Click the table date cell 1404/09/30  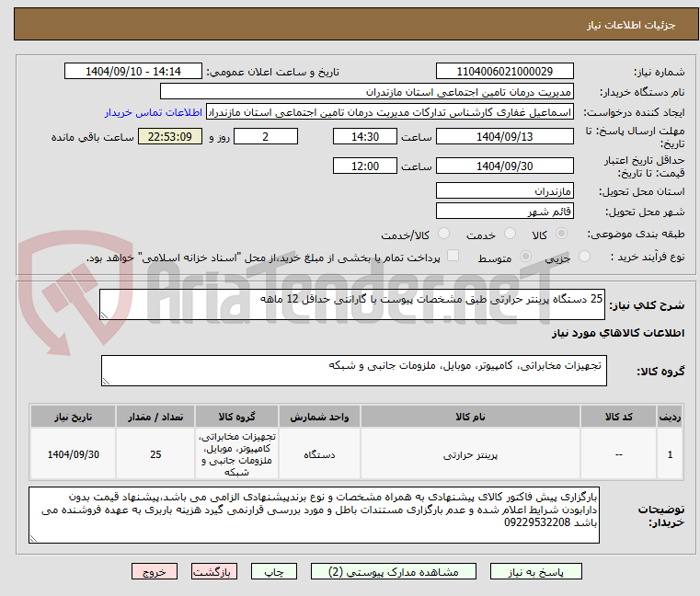[x=74, y=454]
